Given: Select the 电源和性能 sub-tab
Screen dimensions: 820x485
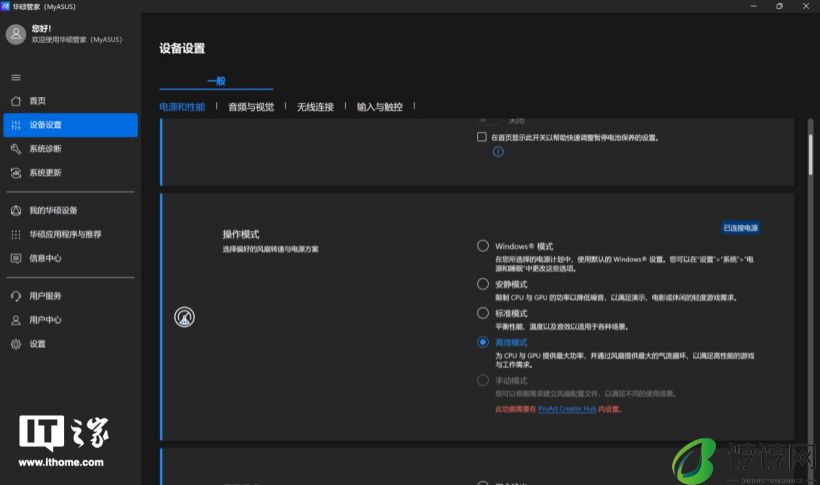Looking at the screenshot, I should click(182, 107).
